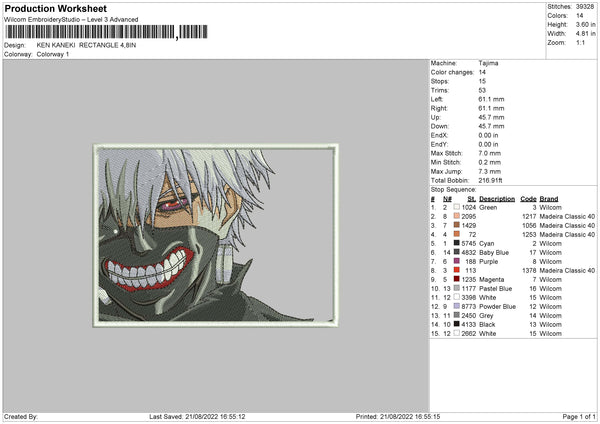The image size is (600, 424).
Task: Click the Max Jump value 7.3 mm
Action: coord(489,171)
